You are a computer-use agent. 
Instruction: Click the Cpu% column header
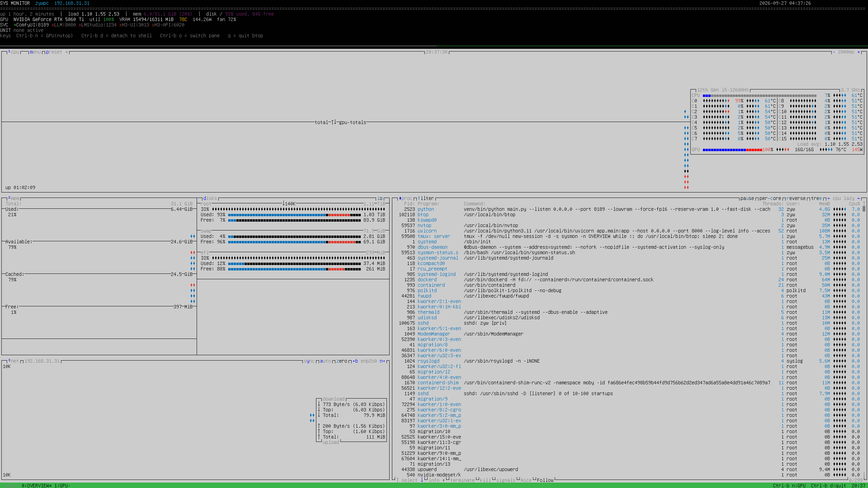pyautogui.click(x=854, y=204)
